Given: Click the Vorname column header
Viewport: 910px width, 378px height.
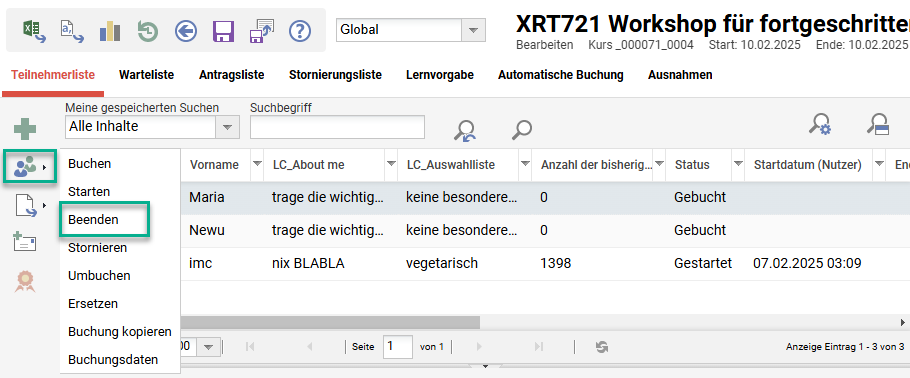Looking at the screenshot, I should coord(214,165).
